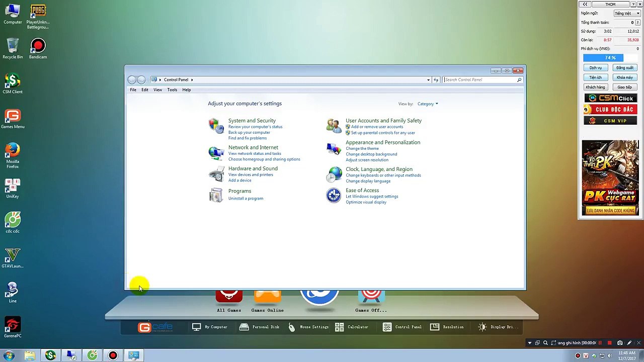644x362 pixels.
Task: Take a screenshot with the Bandicam camera icon
Action: (x=620, y=343)
